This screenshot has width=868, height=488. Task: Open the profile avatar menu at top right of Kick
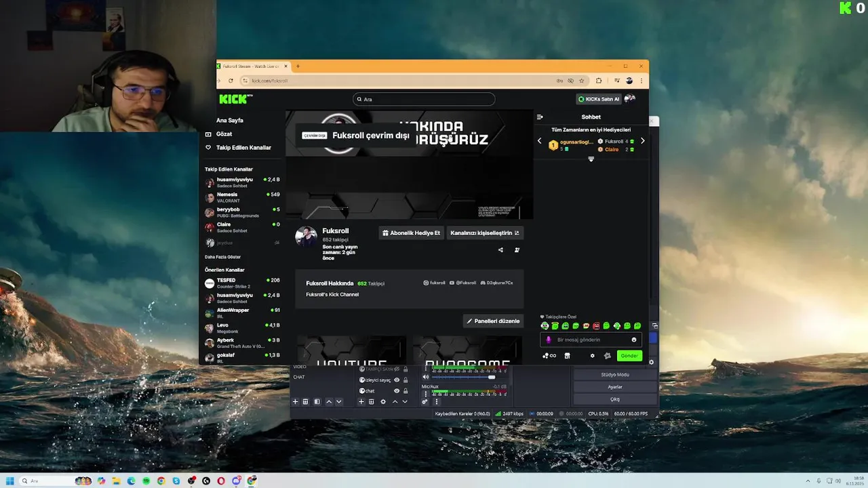(x=630, y=99)
